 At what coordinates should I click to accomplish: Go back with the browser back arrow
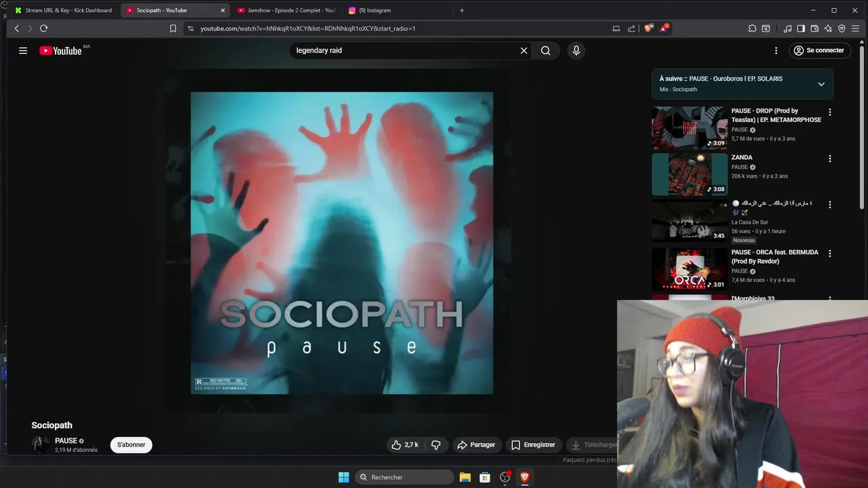click(17, 28)
